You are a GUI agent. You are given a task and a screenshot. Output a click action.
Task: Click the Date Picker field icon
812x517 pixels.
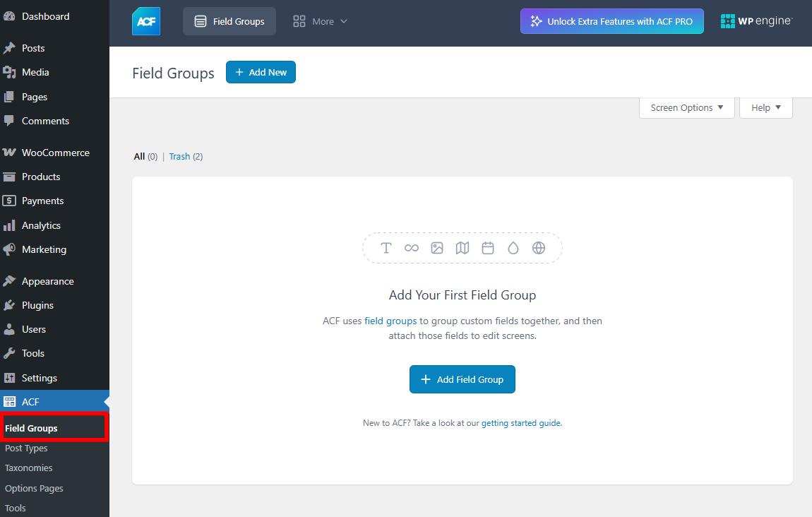tap(488, 248)
